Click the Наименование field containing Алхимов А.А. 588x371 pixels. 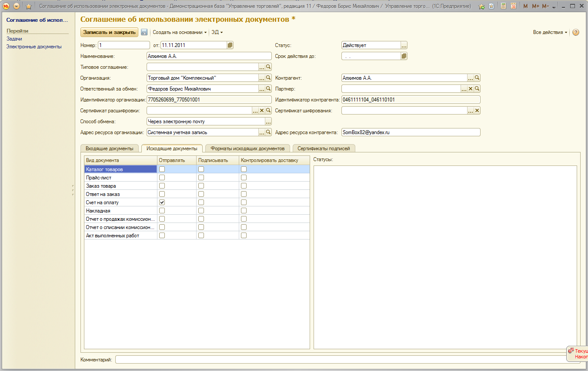[x=209, y=56]
